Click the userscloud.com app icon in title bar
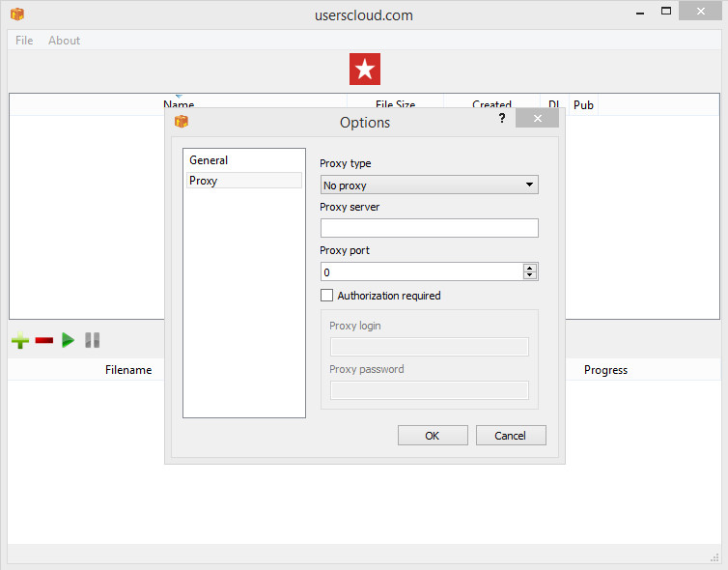The width and height of the screenshot is (728, 570). 17,14
